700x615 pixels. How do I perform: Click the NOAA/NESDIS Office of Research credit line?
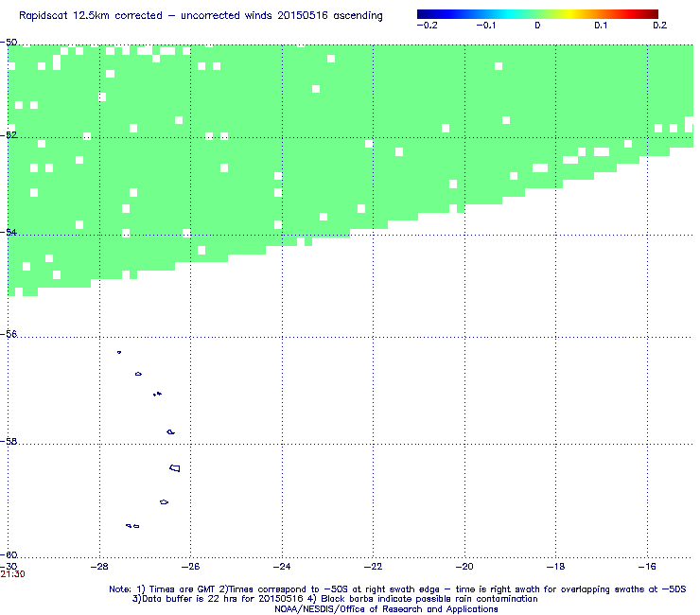click(x=386, y=609)
